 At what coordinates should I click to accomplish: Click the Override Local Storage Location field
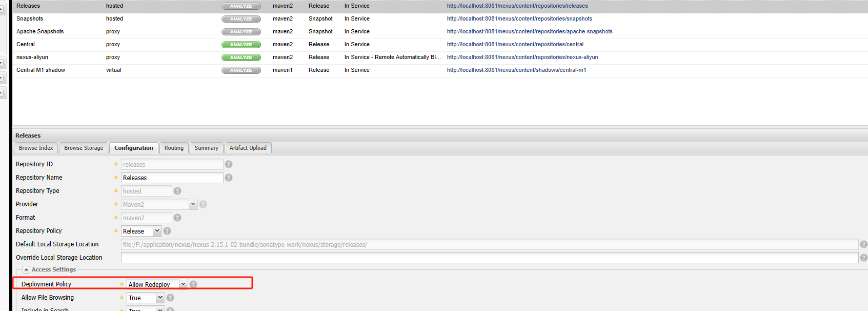489,258
